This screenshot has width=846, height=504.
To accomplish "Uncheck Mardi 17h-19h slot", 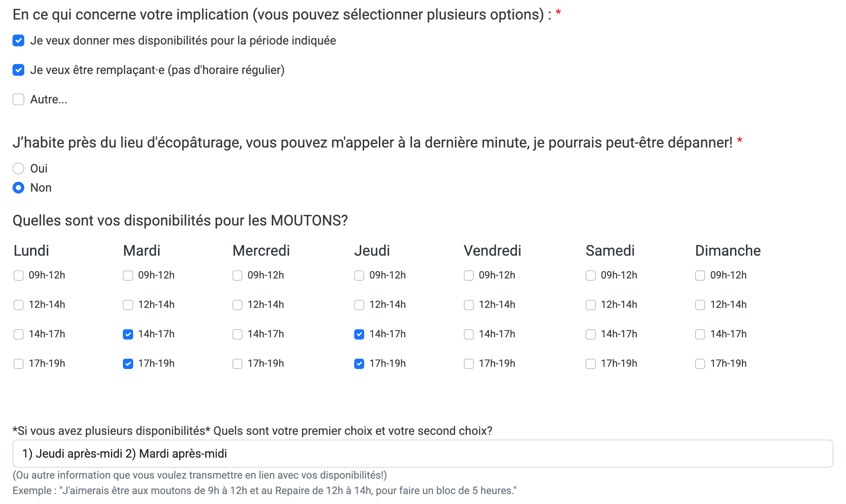I will [128, 364].
